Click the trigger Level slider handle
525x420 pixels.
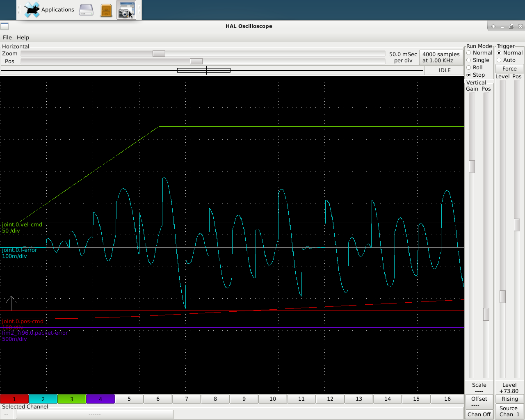coord(502,297)
